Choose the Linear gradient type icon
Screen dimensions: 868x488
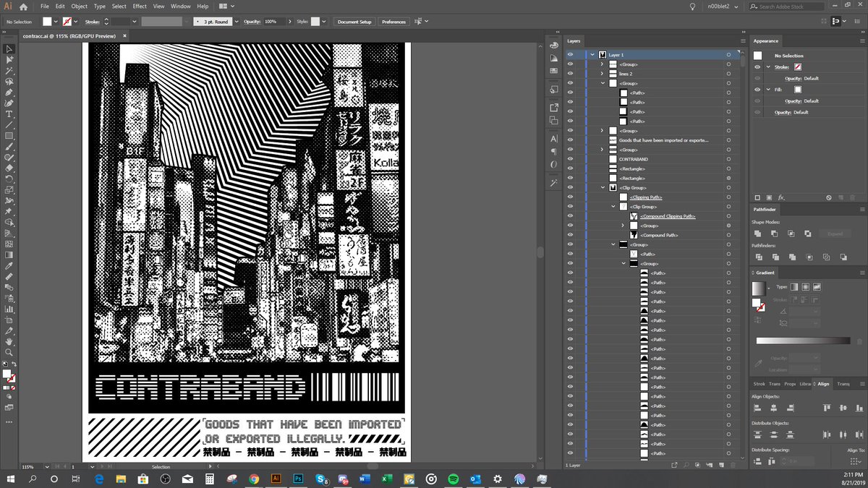793,287
